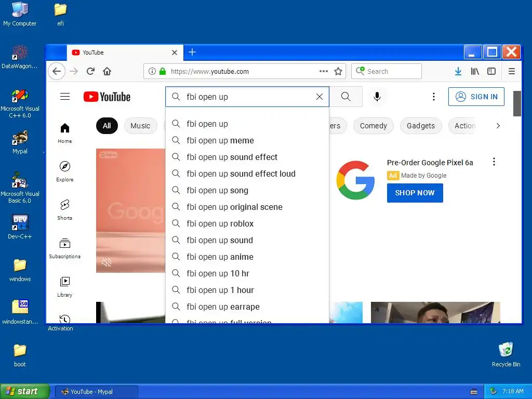Select the Gadgets category chip
The height and width of the screenshot is (399, 532).
421,126
